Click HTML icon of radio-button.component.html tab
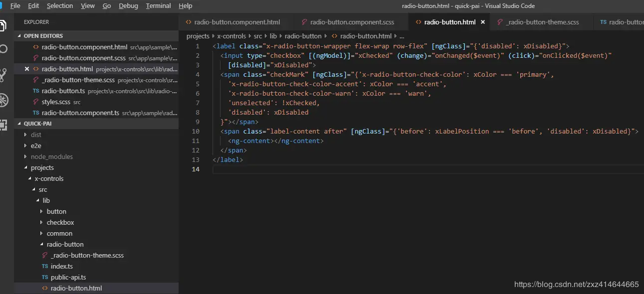The width and height of the screenshot is (644, 294). [189, 22]
